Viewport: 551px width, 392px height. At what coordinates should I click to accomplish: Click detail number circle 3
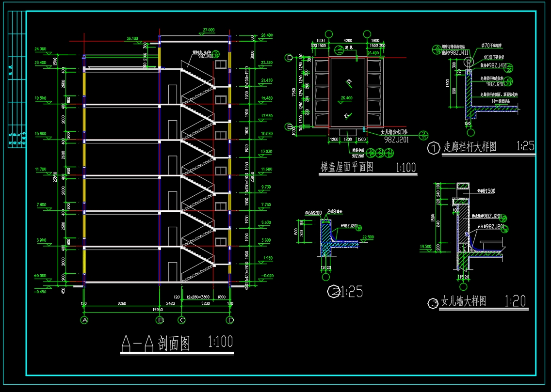pos(433,303)
